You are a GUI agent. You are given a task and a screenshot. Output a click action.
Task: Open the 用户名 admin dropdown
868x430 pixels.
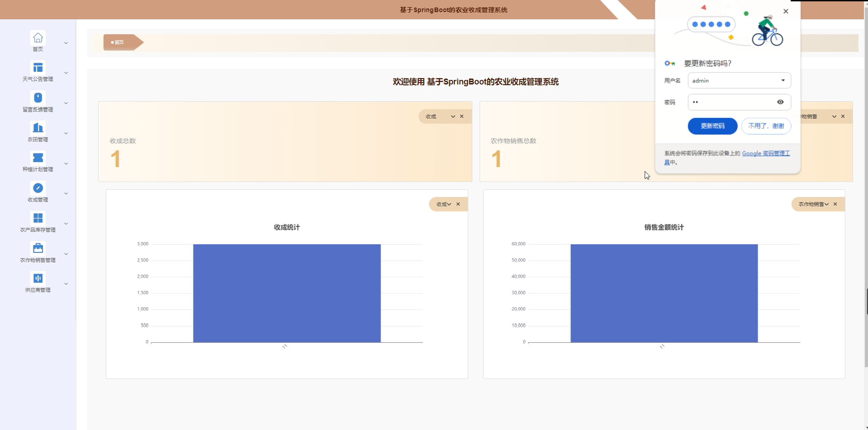(x=783, y=80)
